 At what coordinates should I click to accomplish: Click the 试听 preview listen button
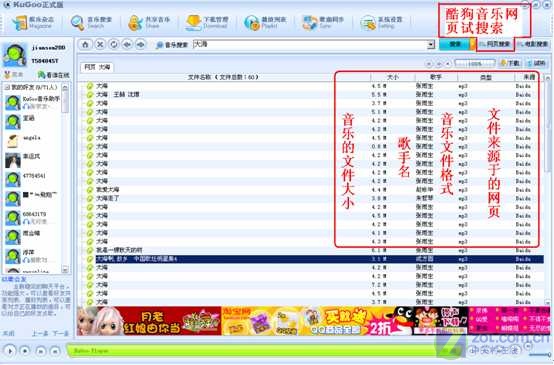coord(537,64)
